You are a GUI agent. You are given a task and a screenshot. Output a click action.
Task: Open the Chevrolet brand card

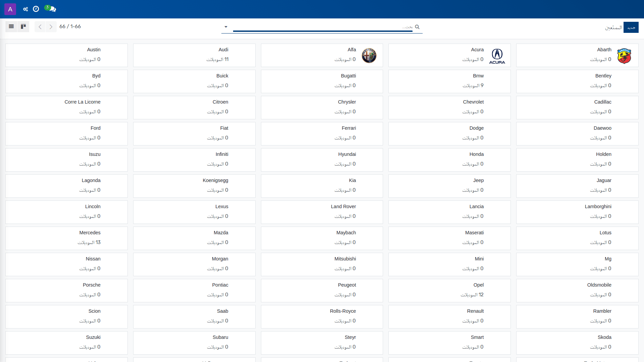click(449, 108)
